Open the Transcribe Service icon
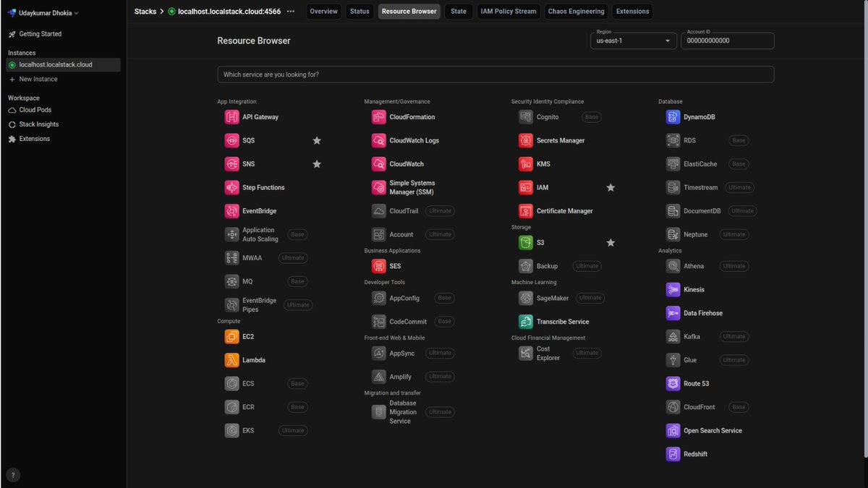Screen dimensions: 868x488 tap(526, 322)
